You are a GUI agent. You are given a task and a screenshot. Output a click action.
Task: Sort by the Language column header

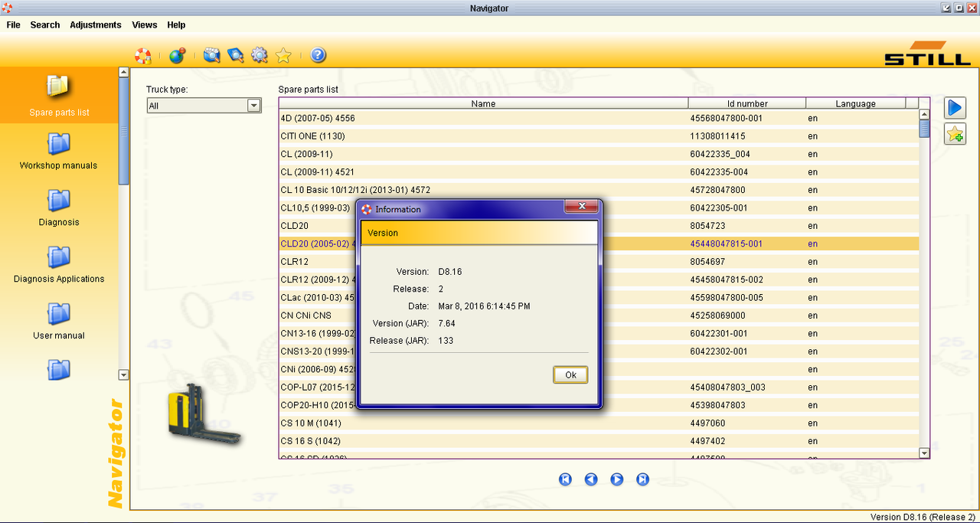pos(855,103)
